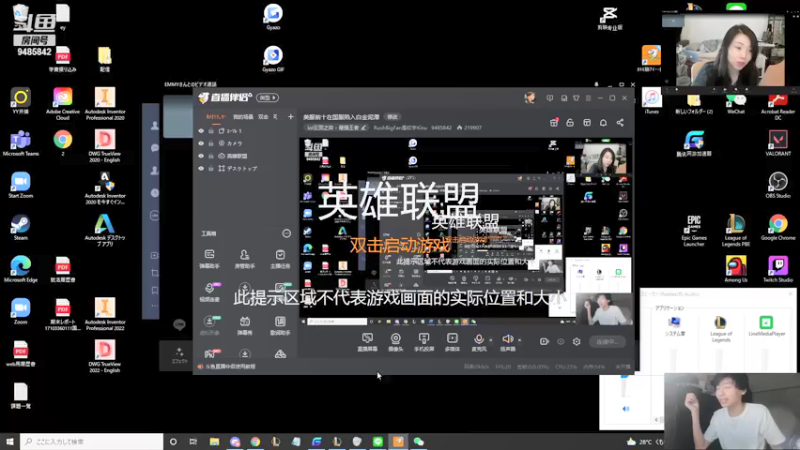Open the streamer tasks (主播任务) tool
Viewport: 800px width, 450px height.
pos(280,258)
